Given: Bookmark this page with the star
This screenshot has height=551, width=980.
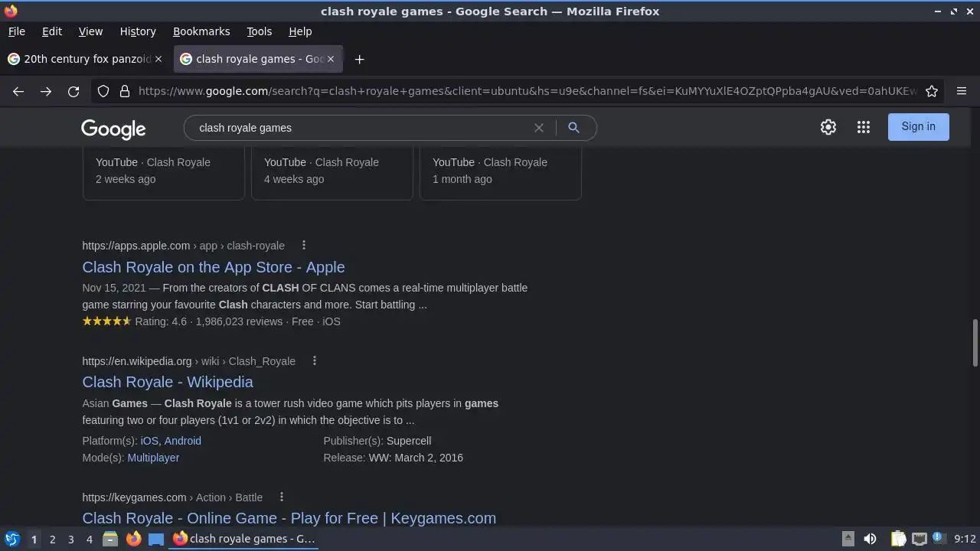Looking at the screenshot, I should coord(932,91).
